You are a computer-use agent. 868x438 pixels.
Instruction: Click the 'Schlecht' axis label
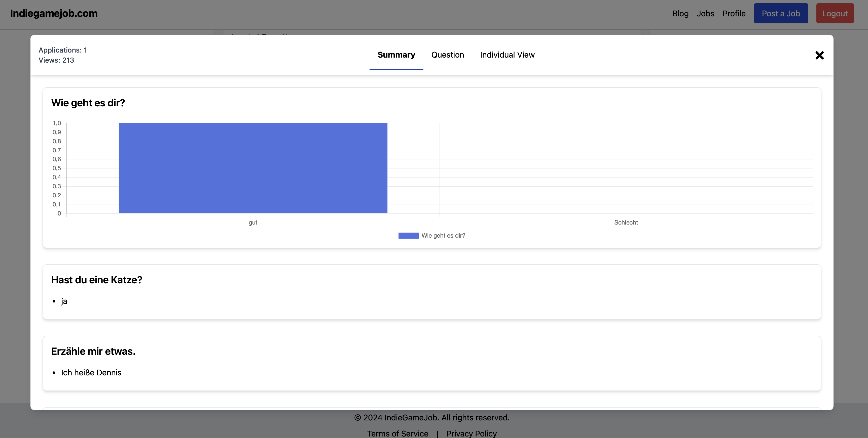[626, 223]
